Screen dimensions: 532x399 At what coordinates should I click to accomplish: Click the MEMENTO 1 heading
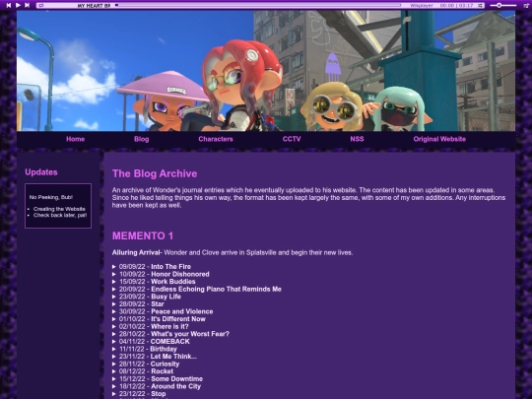(143, 235)
